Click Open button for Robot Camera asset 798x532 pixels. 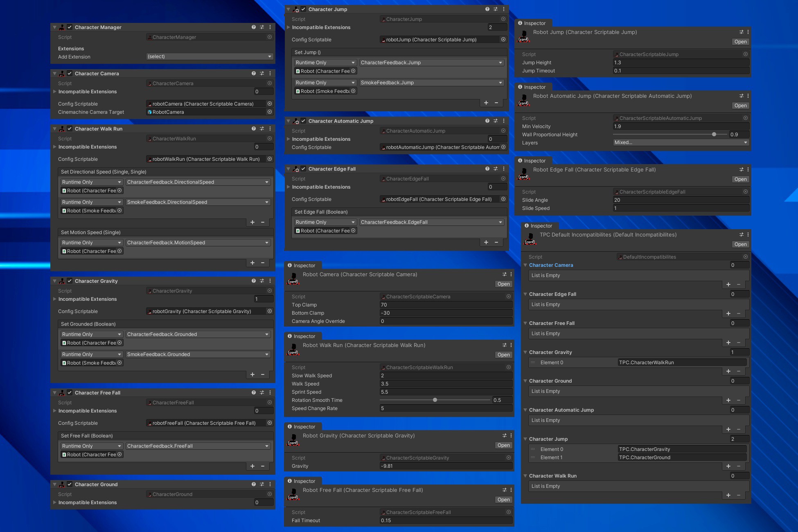[x=503, y=284]
